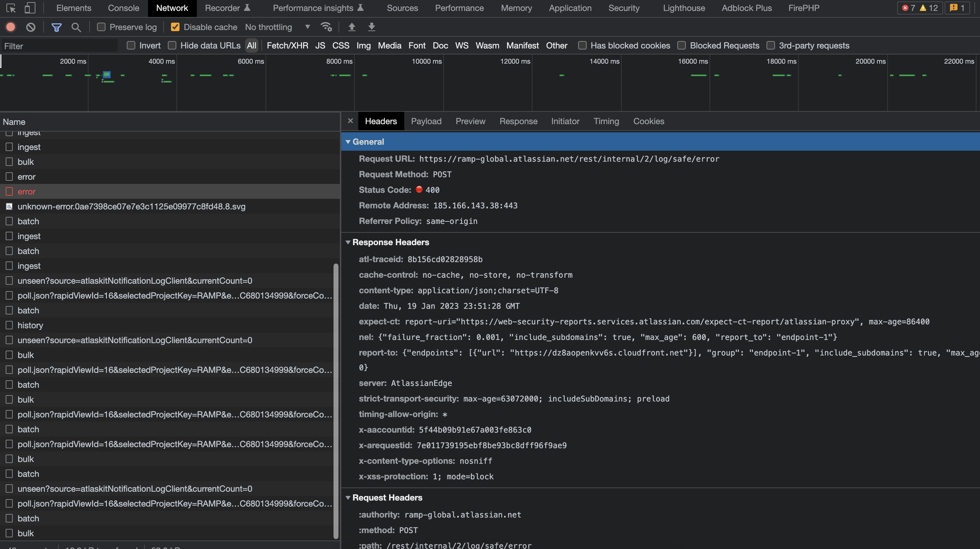Image resolution: width=980 pixels, height=549 pixels.
Task: Close the request details pane
Action: pos(351,121)
